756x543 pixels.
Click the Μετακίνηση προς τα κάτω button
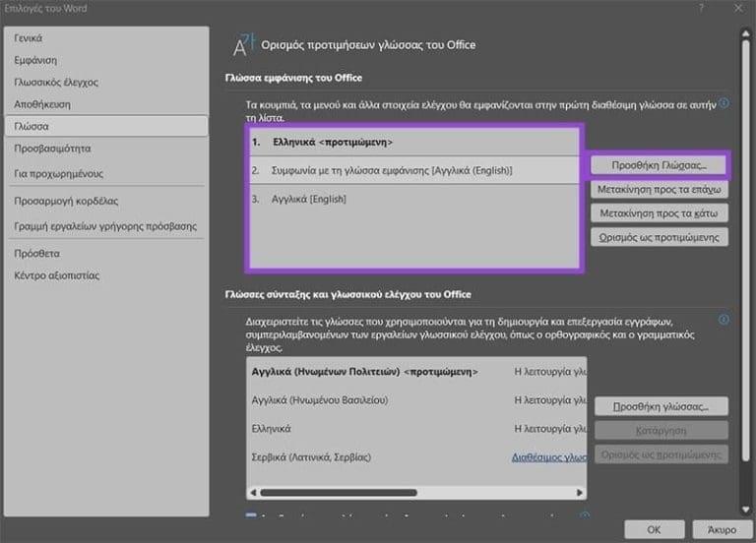[660, 212]
